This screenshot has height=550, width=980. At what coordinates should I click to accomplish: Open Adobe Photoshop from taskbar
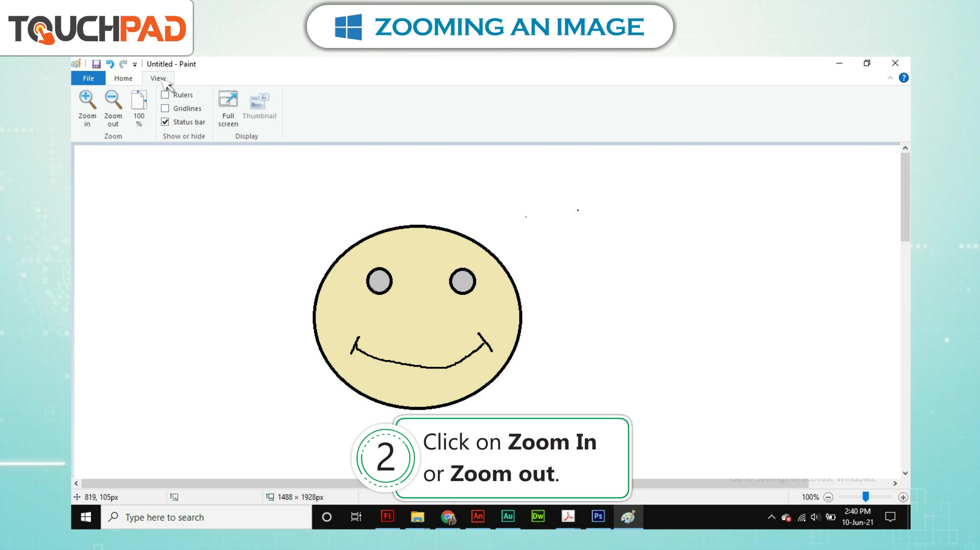tap(598, 516)
